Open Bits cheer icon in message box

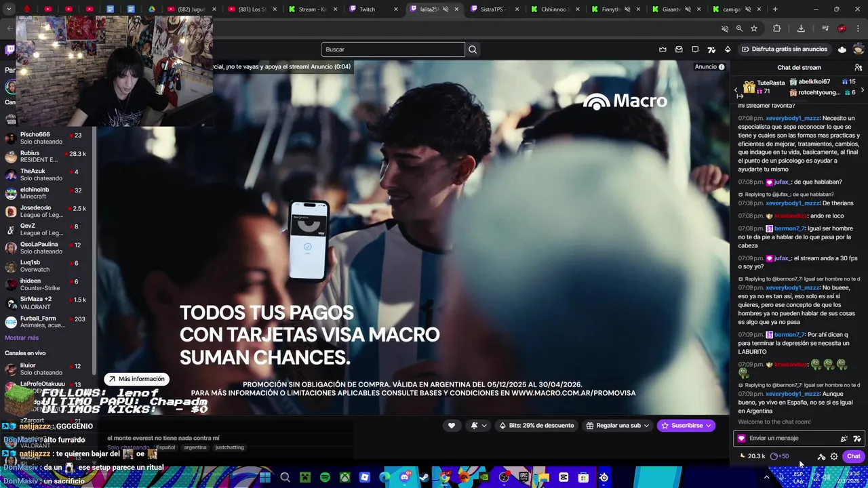point(844,439)
